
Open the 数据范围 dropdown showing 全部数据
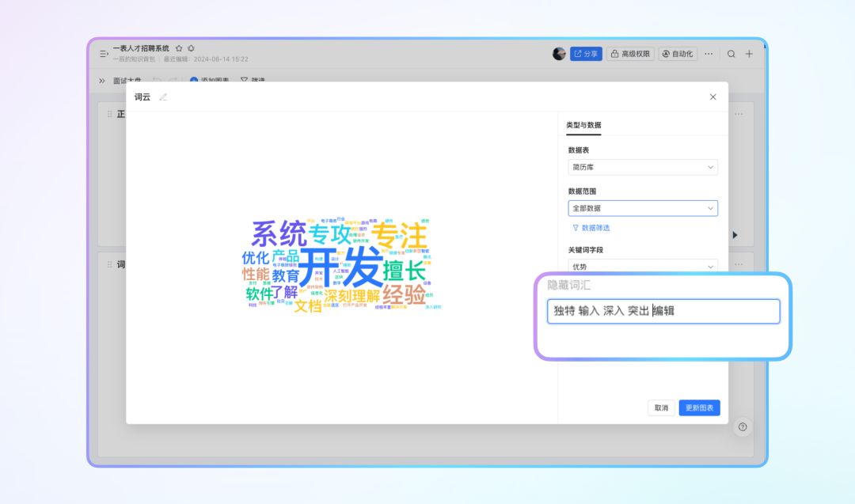click(x=643, y=208)
